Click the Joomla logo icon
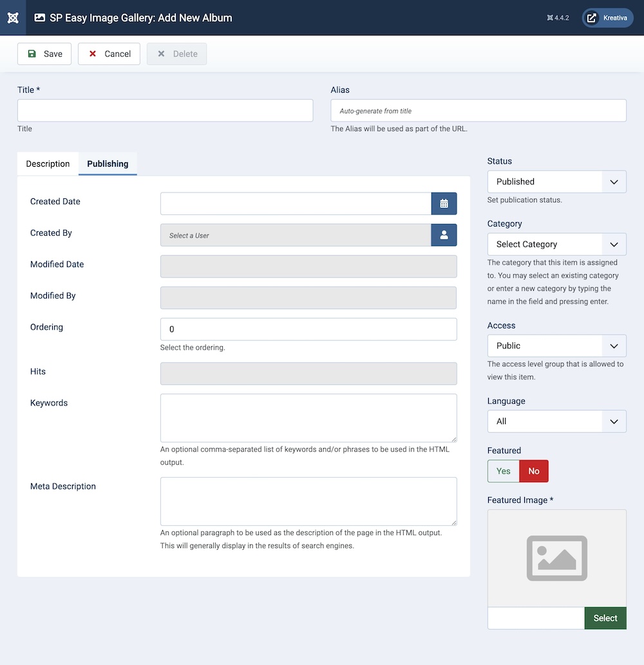Screen dimensions: 644x665 click(13, 17)
